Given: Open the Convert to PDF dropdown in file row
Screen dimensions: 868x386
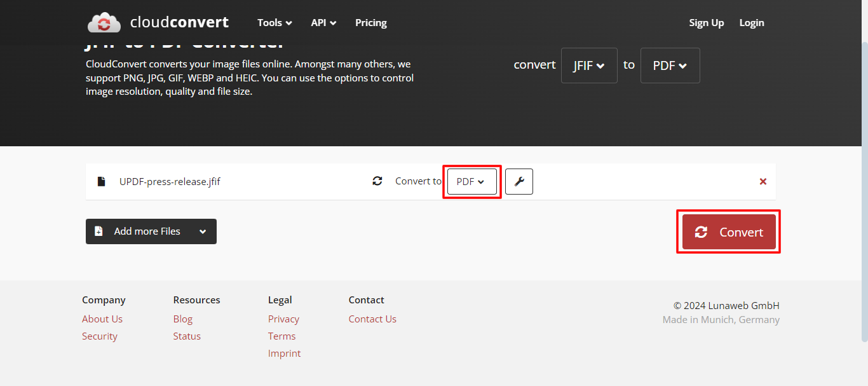Looking at the screenshot, I should click(x=471, y=181).
